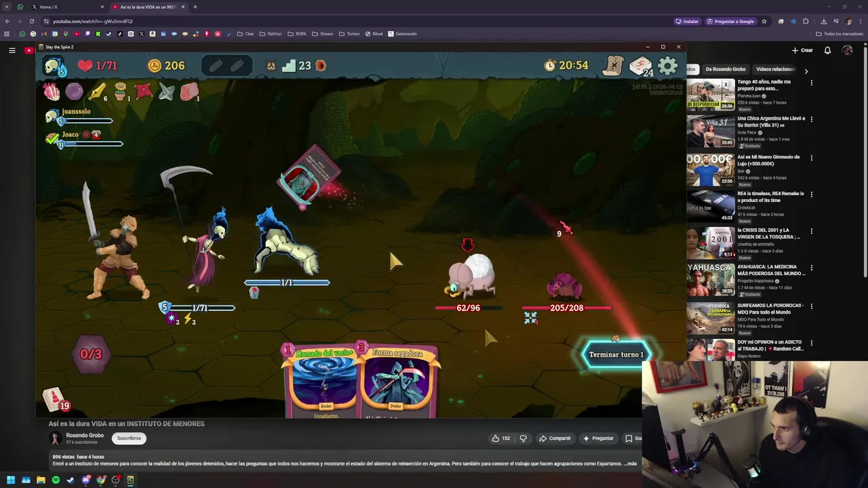Click the enemy debuff icon under 205/208

coord(530,317)
